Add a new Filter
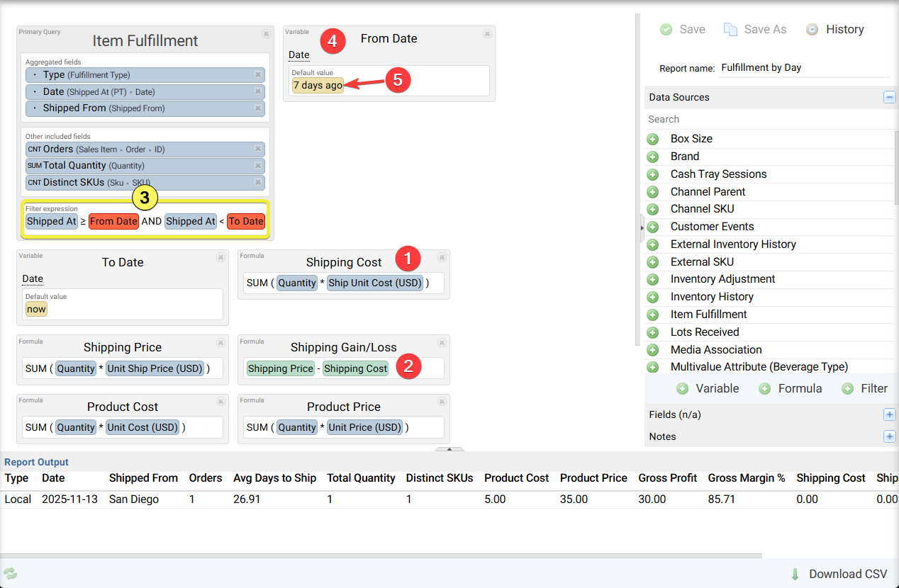Screen dimensions: 899x588 tap(864, 388)
